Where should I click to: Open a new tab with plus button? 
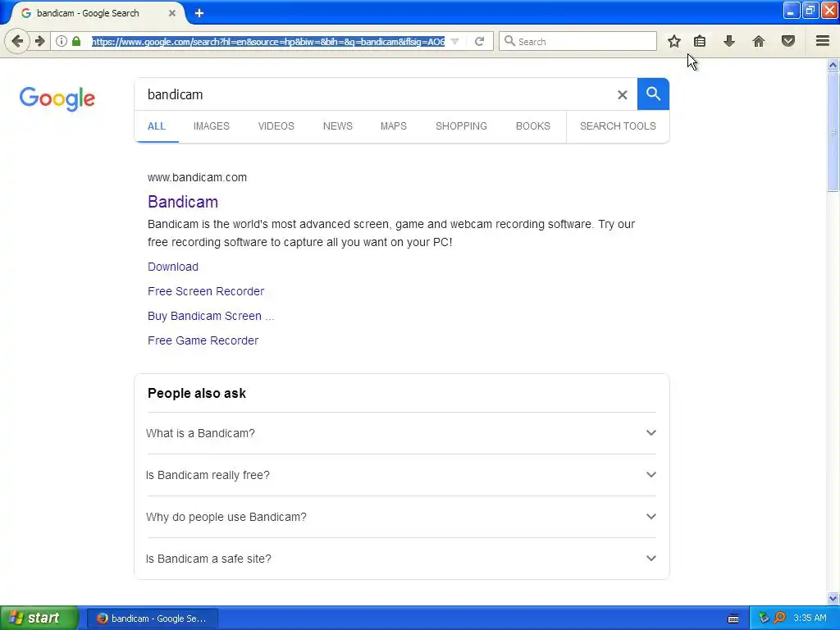(x=199, y=13)
